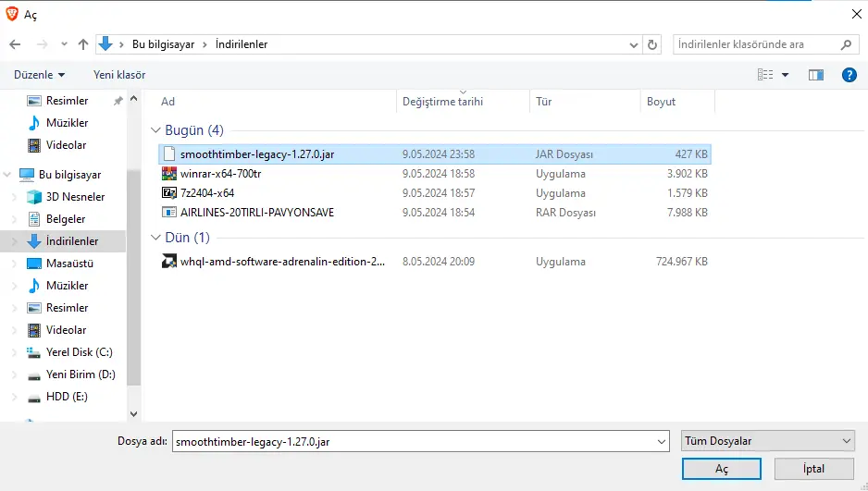868x491 pixels.
Task: Click the blue downloads arrow in address bar
Action: click(105, 43)
